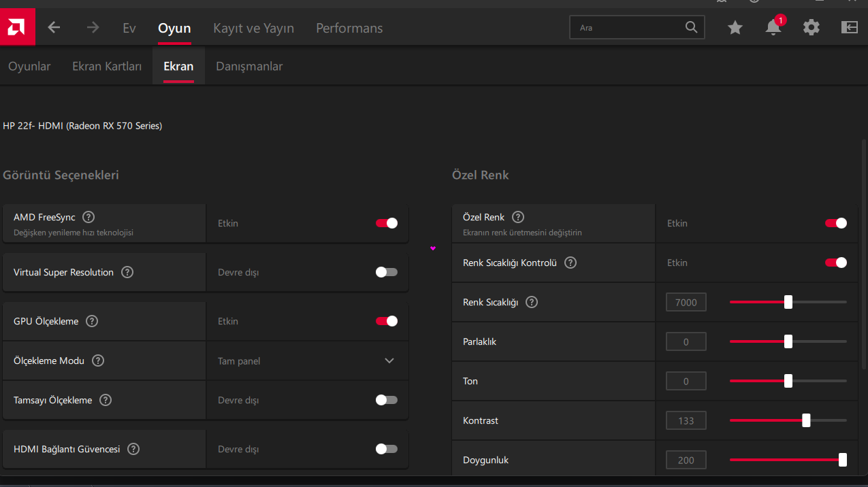Go back with the left arrow
Viewport: 868px width, 487px height.
tap(54, 27)
